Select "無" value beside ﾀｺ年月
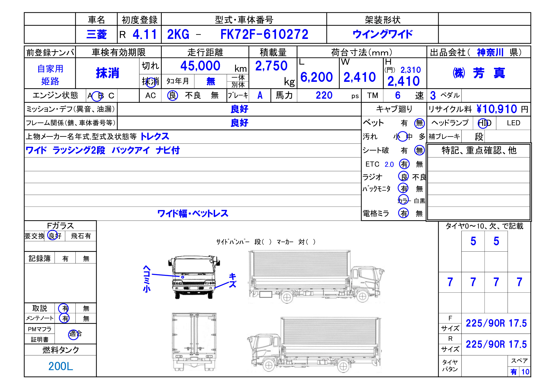 click(211, 81)
